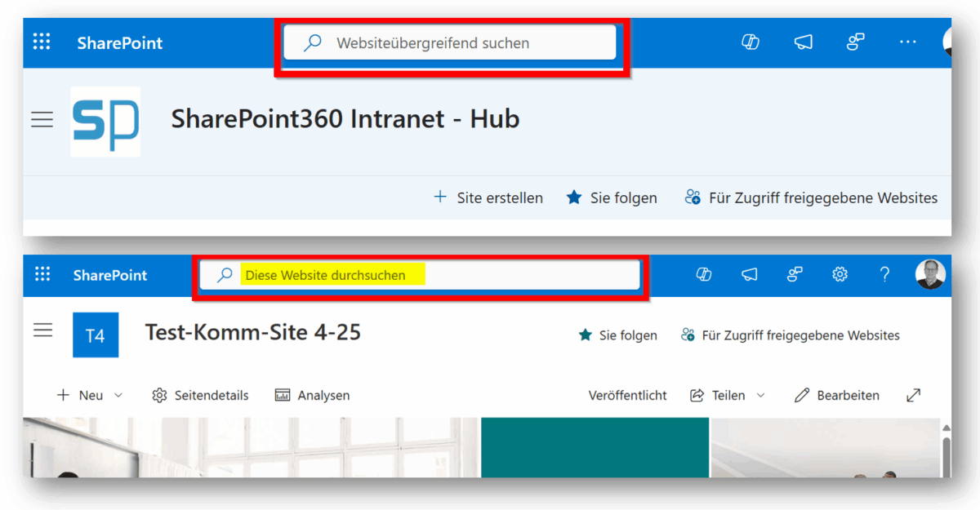Open the ellipsis more options menu
980x510 pixels.
tap(907, 42)
